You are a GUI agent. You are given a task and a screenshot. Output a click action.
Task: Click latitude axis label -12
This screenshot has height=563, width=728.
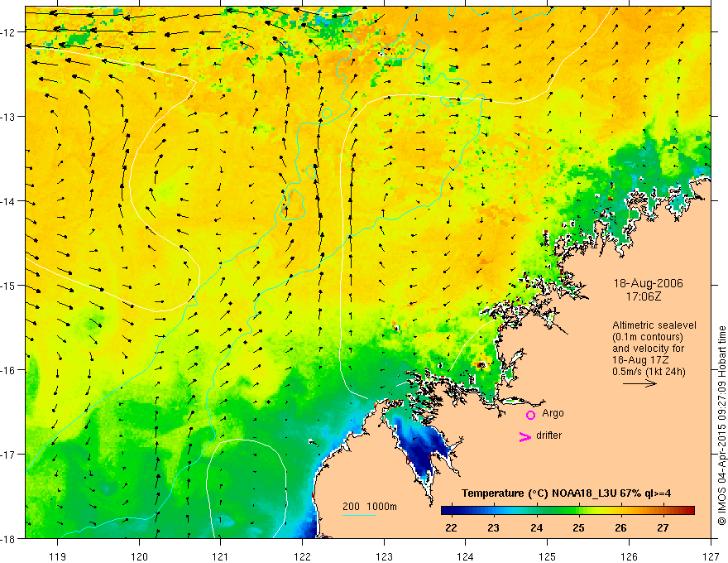pyautogui.click(x=9, y=32)
